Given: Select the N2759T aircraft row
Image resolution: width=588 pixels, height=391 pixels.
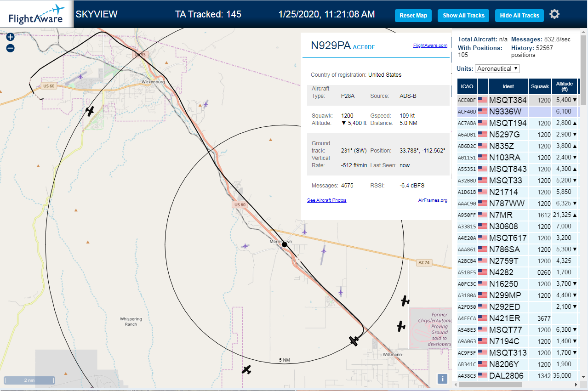Looking at the screenshot, I should click(x=517, y=261).
